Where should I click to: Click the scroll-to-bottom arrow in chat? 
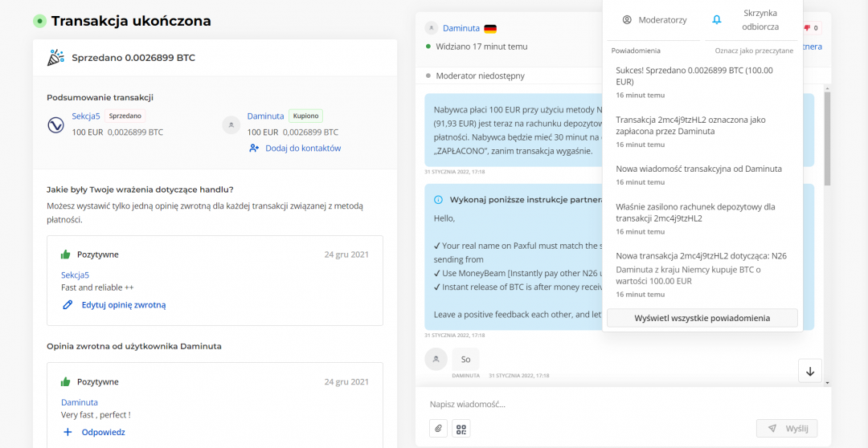pyautogui.click(x=809, y=371)
